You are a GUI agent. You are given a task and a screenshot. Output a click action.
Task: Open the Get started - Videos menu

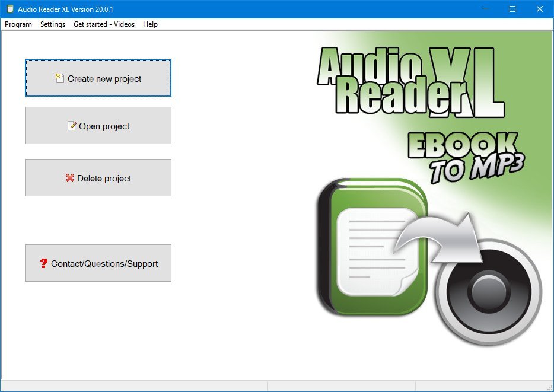(104, 24)
